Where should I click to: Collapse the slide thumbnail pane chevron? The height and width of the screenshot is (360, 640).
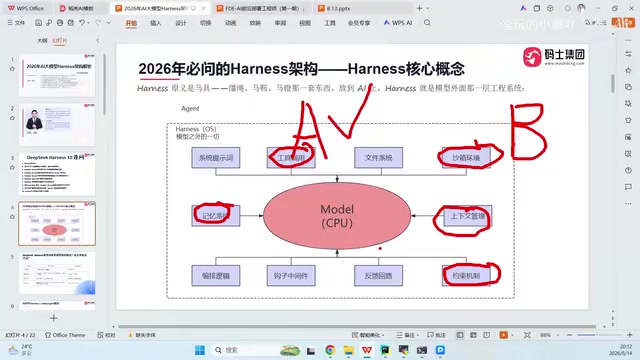pos(98,40)
